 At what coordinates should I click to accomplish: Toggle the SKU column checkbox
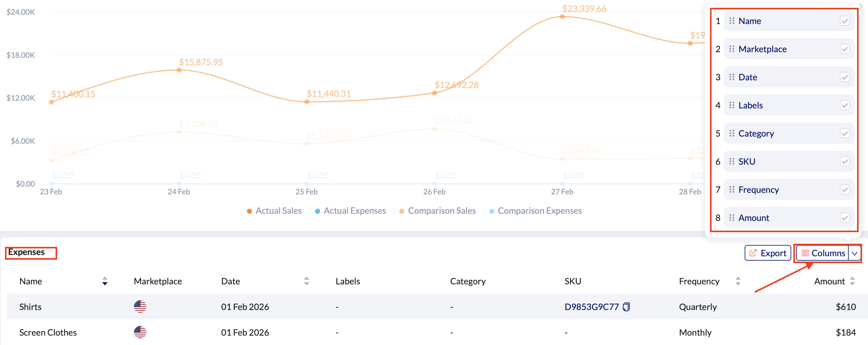844,162
